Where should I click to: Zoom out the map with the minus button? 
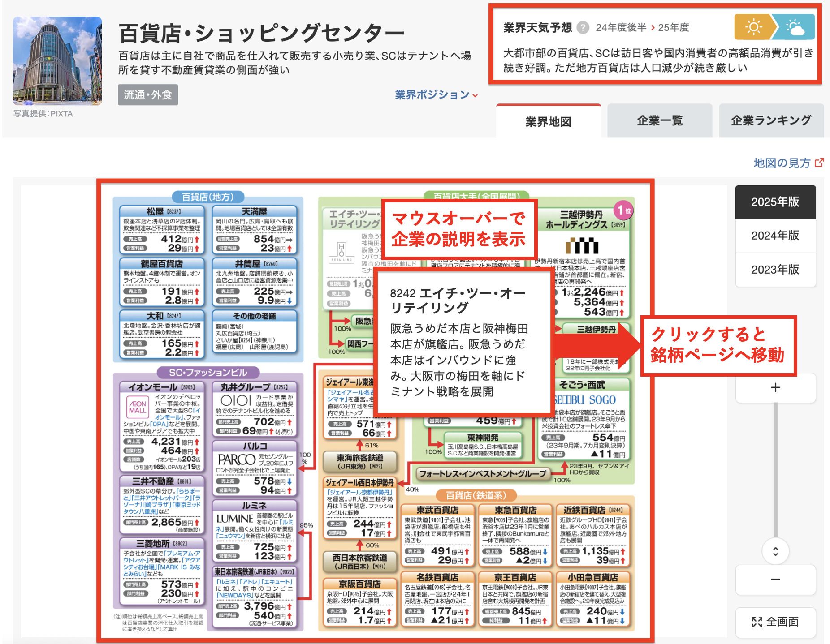click(775, 580)
